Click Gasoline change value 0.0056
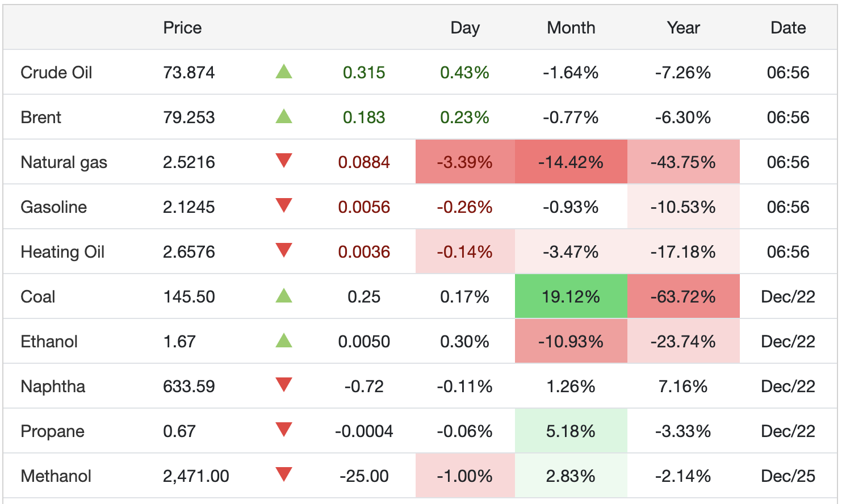846x504 pixels. (x=364, y=207)
